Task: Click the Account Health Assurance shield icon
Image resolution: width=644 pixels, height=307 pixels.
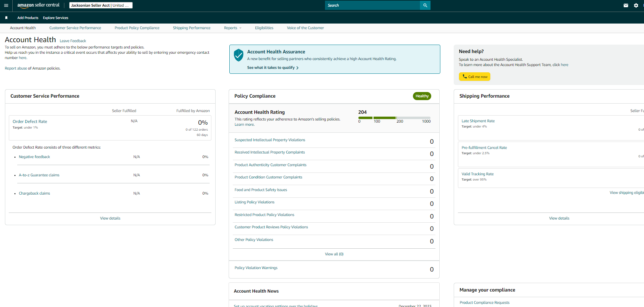Action: tap(238, 55)
